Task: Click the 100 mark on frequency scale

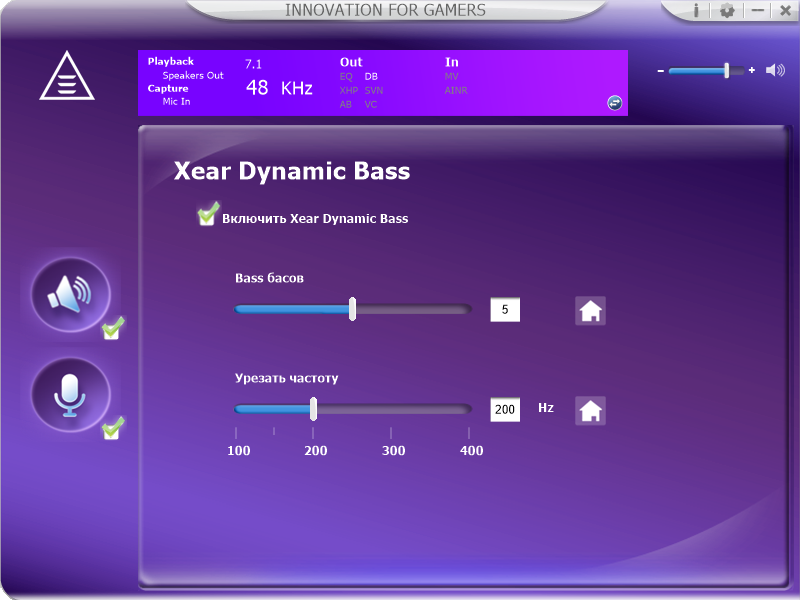Action: pos(239,451)
